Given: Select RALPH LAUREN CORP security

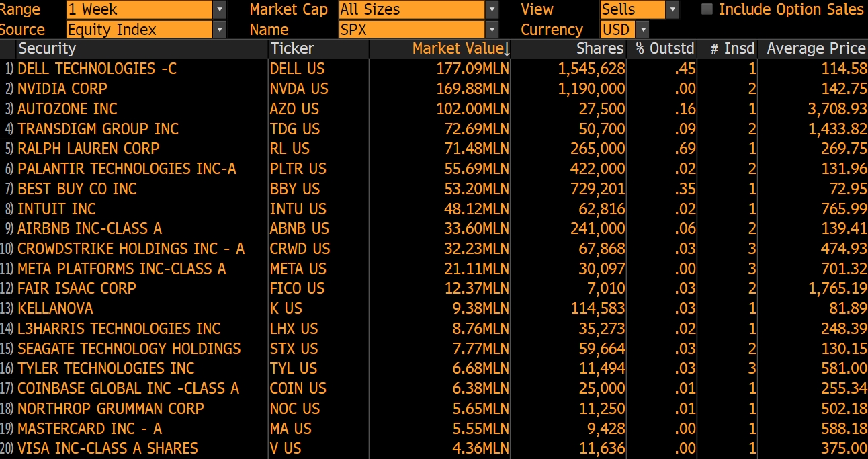Looking at the screenshot, I should [89, 149].
